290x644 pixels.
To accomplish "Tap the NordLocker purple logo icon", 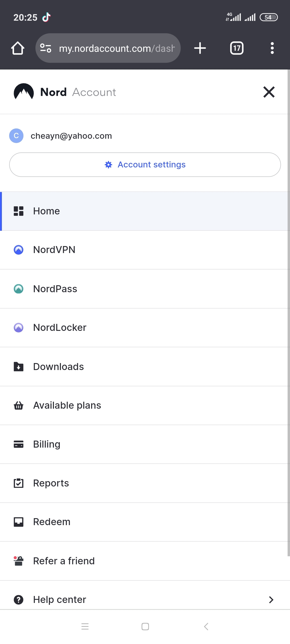I will (19, 328).
